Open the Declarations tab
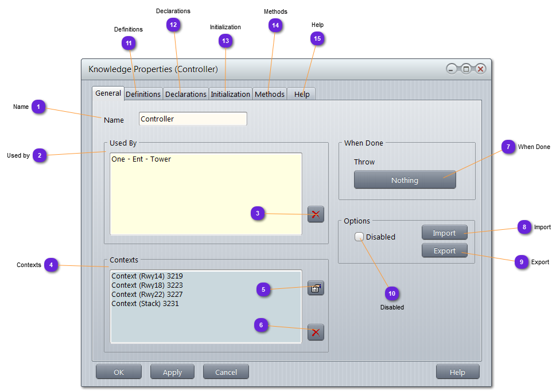The image size is (560, 392). coord(185,94)
